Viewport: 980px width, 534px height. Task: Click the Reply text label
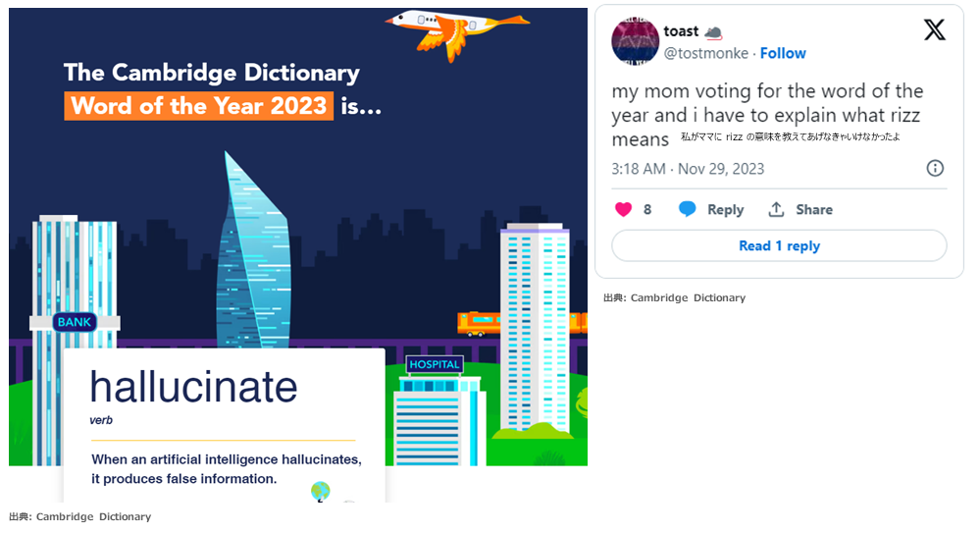coord(725,210)
